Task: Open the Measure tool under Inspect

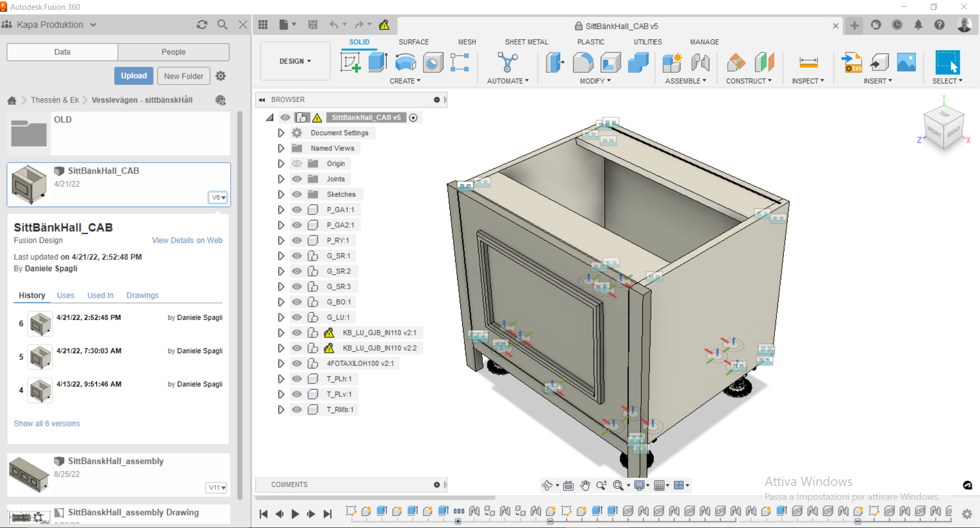Action: tap(808, 63)
